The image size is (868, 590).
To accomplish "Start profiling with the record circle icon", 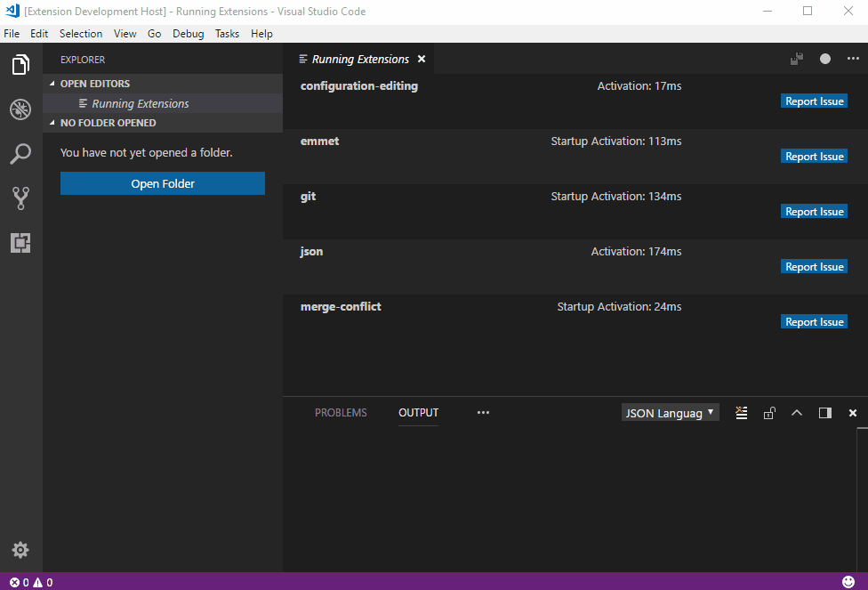I will point(824,59).
